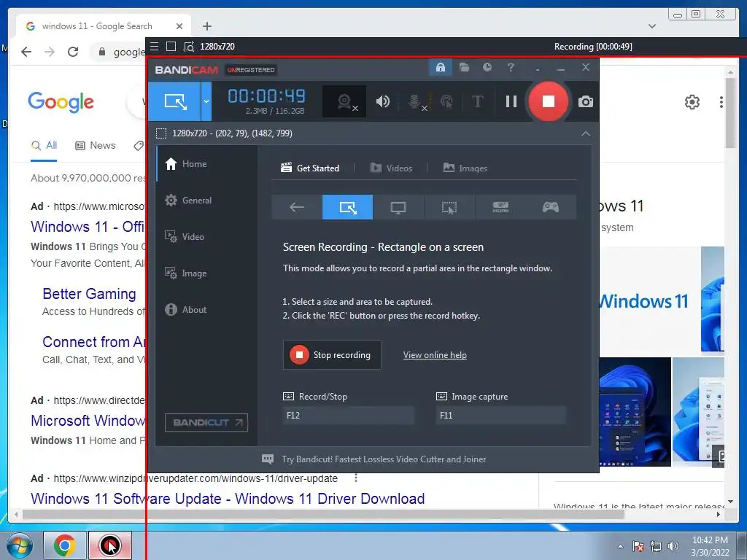Image resolution: width=747 pixels, height=560 pixels.
Task: Switch to the Get Started tab
Action: [x=309, y=168]
